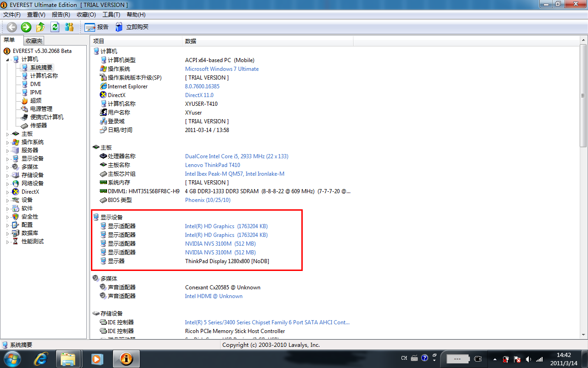
Task: Open the 收藏(O) menu
Action: tap(86, 15)
